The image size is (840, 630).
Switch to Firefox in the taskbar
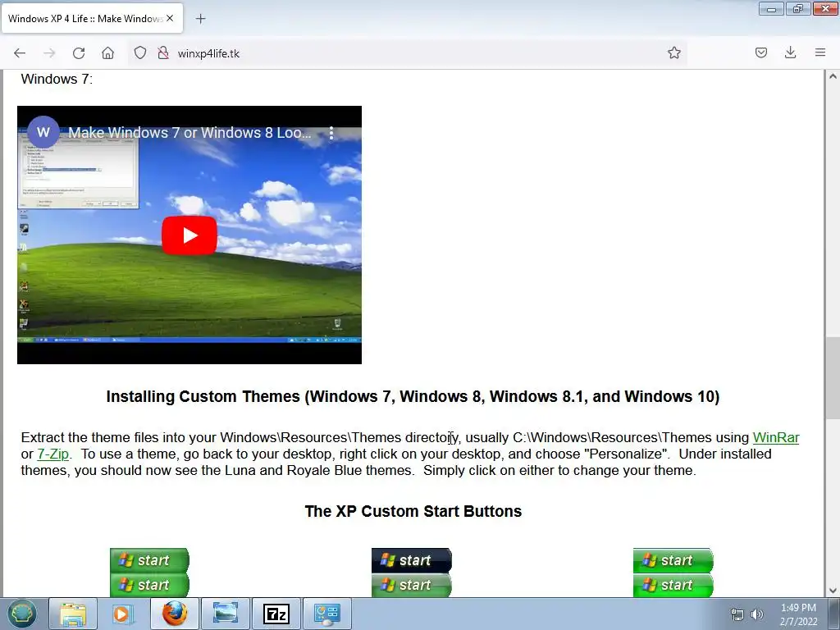tap(175, 614)
